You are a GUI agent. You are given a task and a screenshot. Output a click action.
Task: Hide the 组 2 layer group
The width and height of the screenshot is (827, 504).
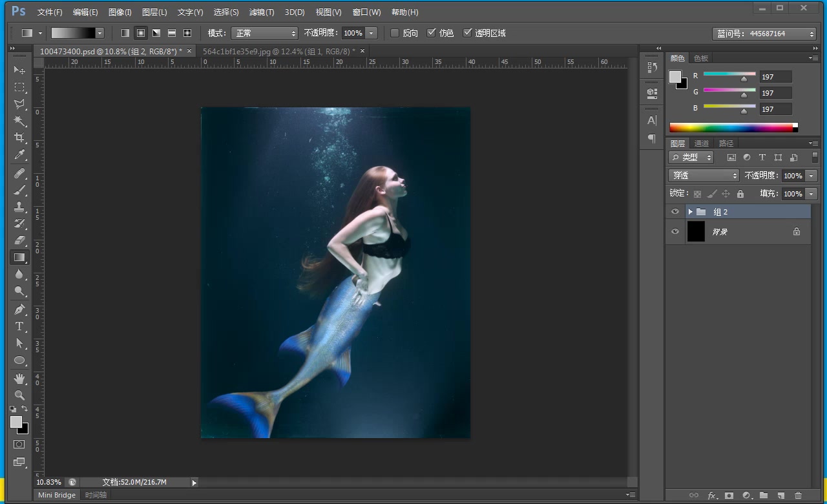click(x=675, y=212)
